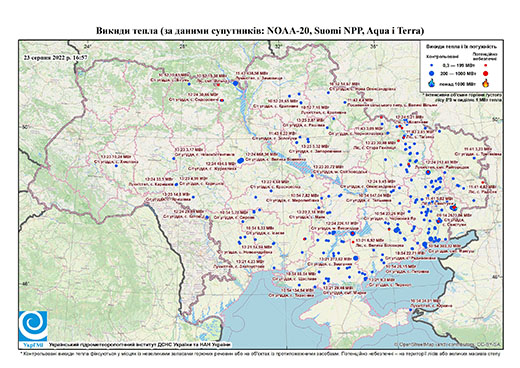Click the small red dot legend marker

coord(486,65)
